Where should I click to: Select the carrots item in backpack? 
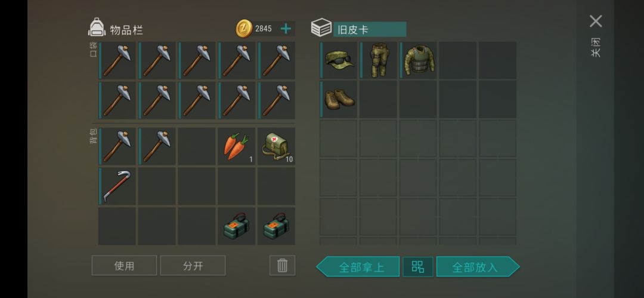(237, 146)
